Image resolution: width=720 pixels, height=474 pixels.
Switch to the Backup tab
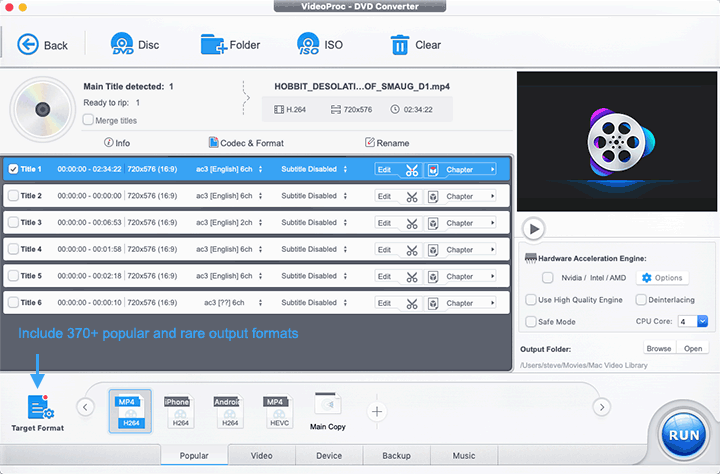pos(396,455)
